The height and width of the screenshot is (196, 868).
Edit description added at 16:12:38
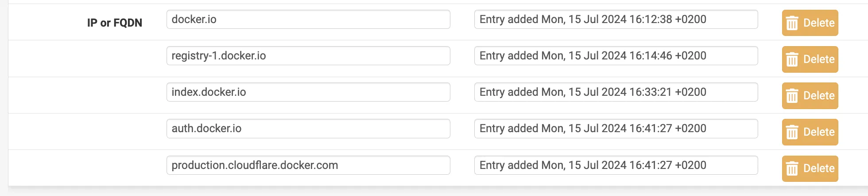coord(616,20)
